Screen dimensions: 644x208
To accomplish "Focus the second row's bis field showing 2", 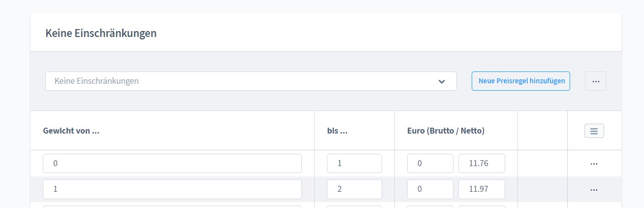I will (354, 189).
